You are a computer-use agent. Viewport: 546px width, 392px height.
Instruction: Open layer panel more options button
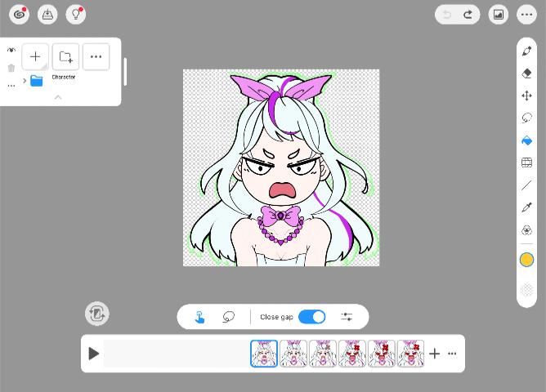click(x=96, y=56)
